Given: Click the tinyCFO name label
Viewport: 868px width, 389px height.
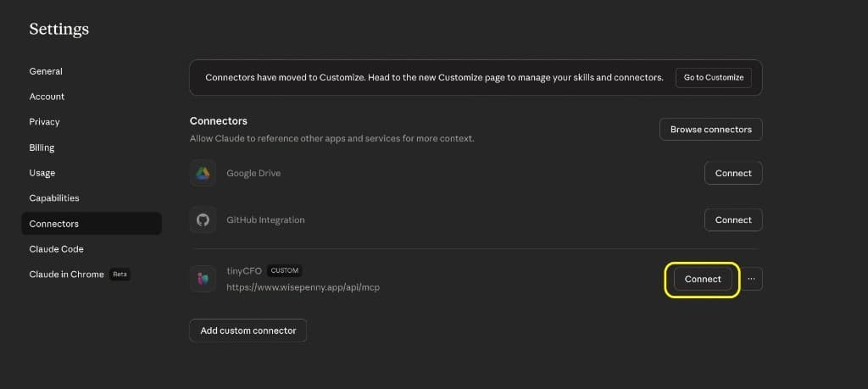Looking at the screenshot, I should [244, 271].
